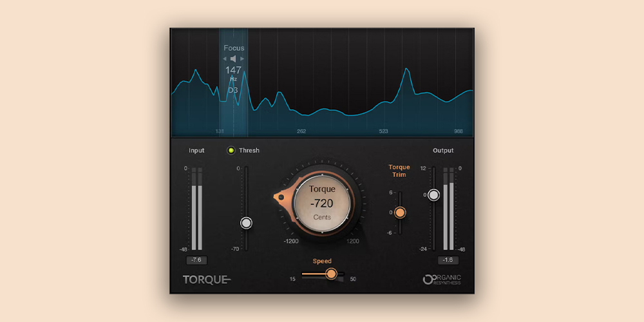Click the Torque Trim orange slider knob
The width and height of the screenshot is (644, 322).
(400, 213)
